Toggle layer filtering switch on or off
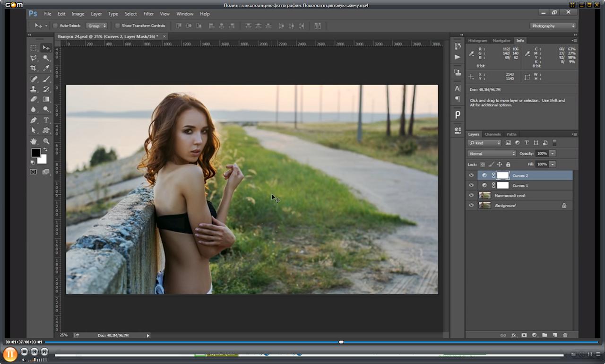Image resolution: width=605 pixels, height=364 pixels. 555,143
